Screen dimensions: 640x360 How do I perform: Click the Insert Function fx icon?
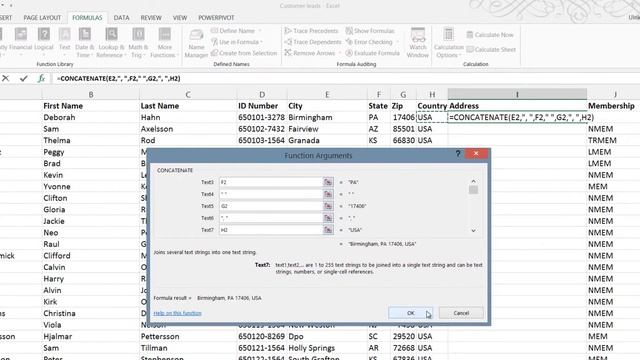pyautogui.click(x=41, y=78)
